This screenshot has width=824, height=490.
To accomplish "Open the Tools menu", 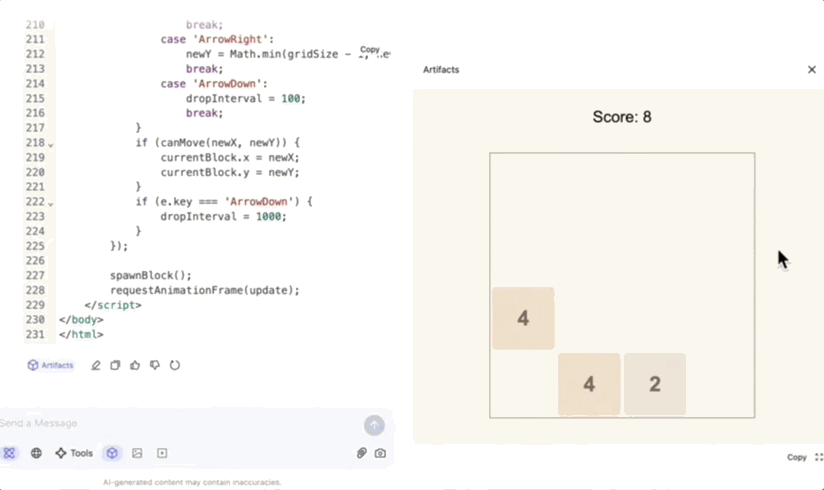I will (74, 453).
